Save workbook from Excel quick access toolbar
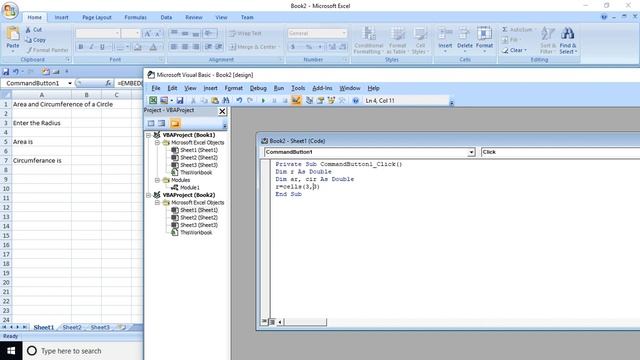Screen dimensions: 640x360 pyautogui.click(x=6, y=72)
